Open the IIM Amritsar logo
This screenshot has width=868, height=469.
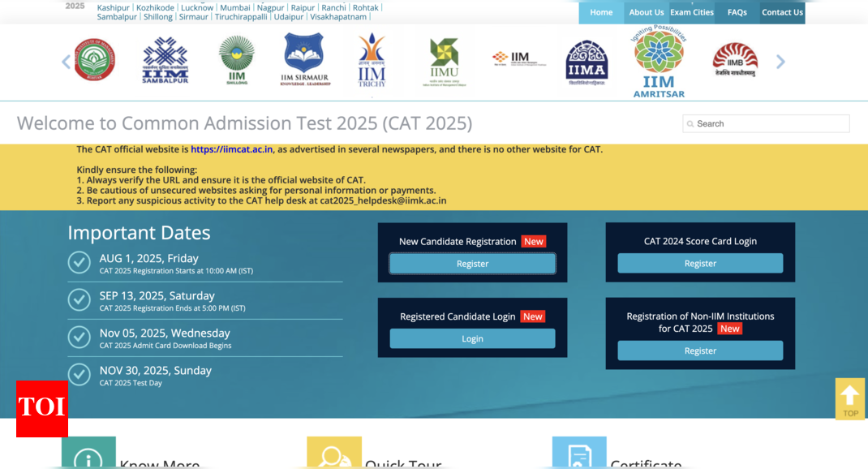click(659, 62)
